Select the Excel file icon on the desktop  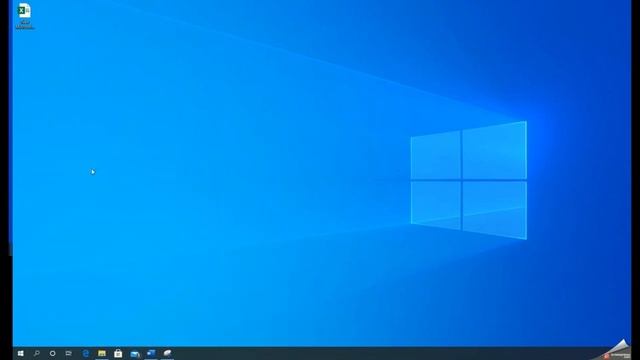[24, 11]
